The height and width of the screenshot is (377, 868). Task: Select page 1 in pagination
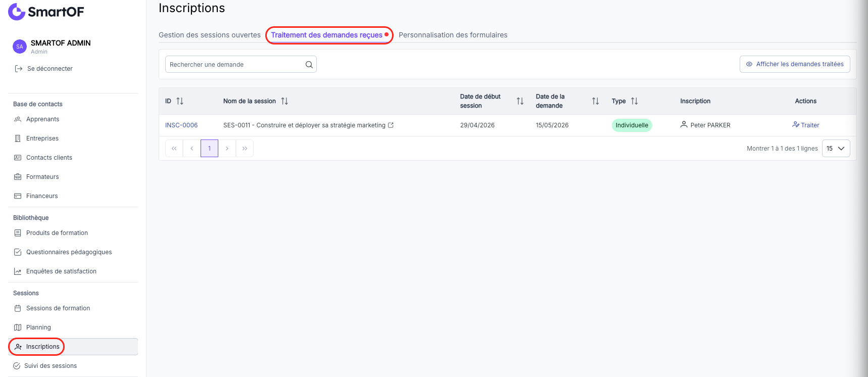tap(209, 149)
